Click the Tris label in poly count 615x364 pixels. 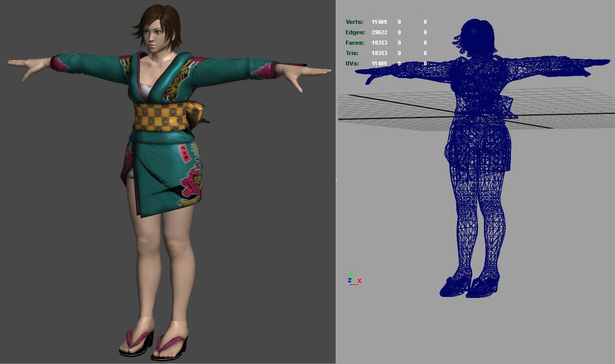352,54
